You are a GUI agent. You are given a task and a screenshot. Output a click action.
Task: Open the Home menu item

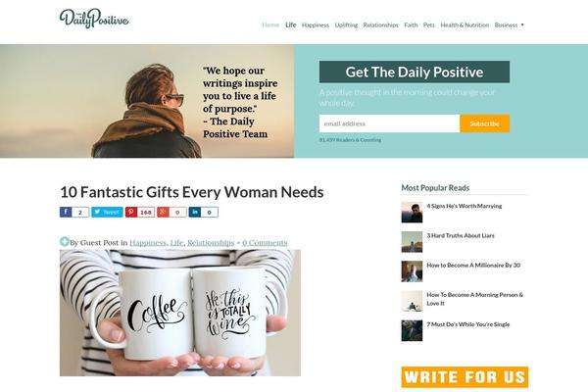click(270, 25)
